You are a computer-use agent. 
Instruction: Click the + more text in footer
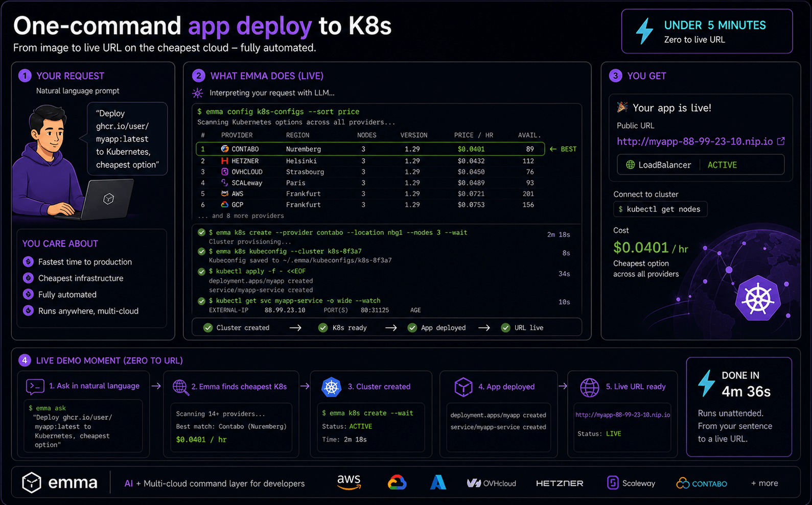click(764, 483)
